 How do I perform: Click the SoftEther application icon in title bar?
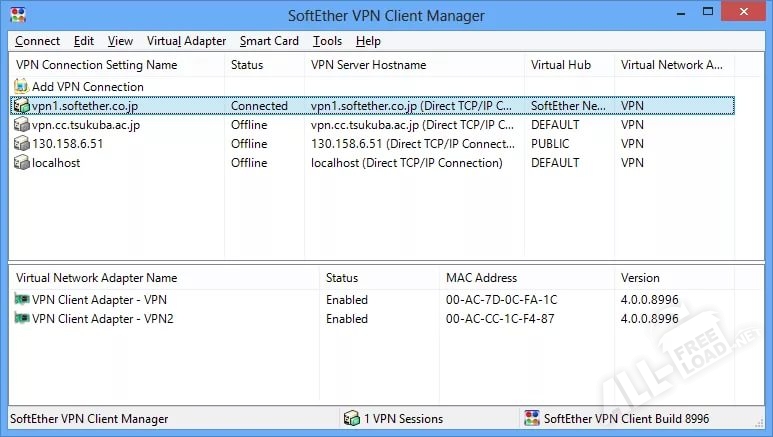[15, 15]
